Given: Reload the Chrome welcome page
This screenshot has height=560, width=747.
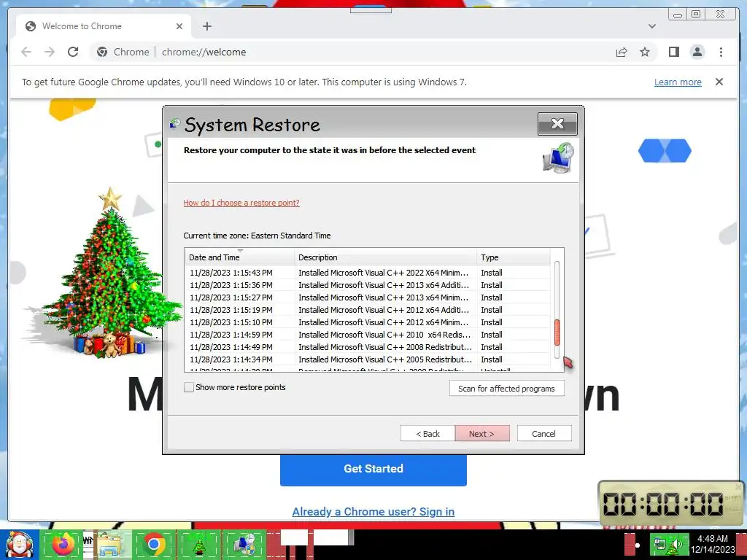Looking at the screenshot, I should pos(73,52).
